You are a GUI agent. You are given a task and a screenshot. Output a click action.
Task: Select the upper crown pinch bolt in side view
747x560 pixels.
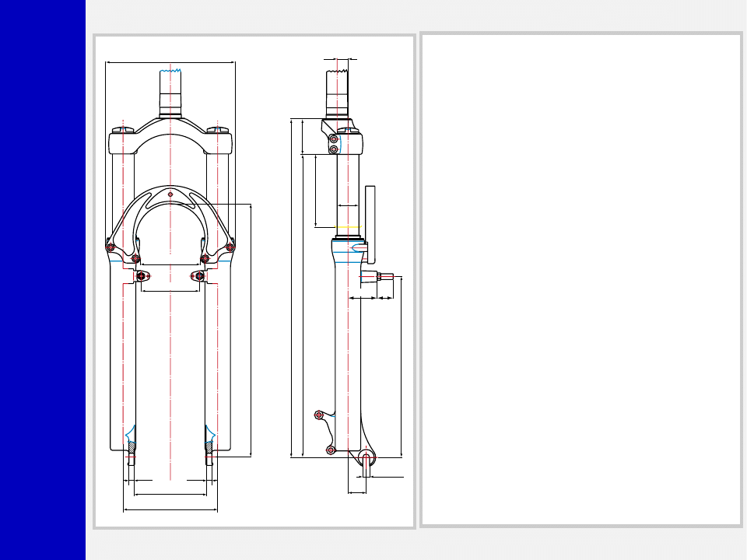pos(334,139)
